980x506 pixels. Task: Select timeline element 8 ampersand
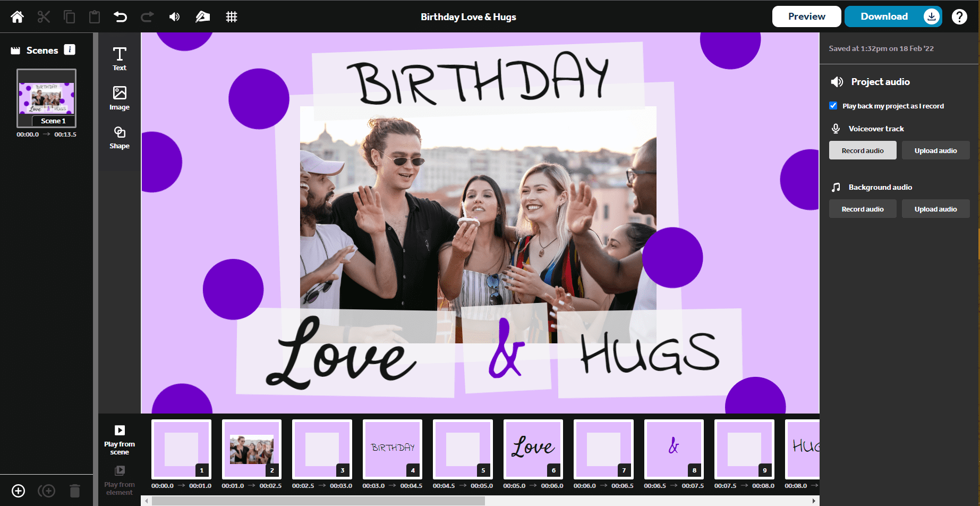[674, 449]
